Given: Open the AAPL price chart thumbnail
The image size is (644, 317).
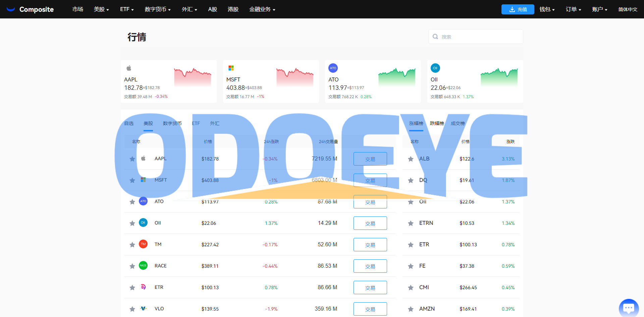Looking at the screenshot, I should (193, 77).
